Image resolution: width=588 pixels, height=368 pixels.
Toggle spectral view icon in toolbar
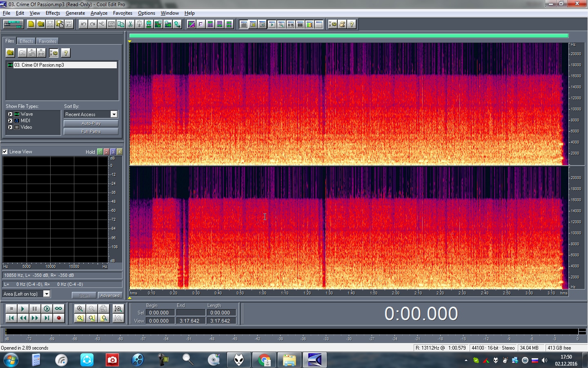click(x=192, y=24)
